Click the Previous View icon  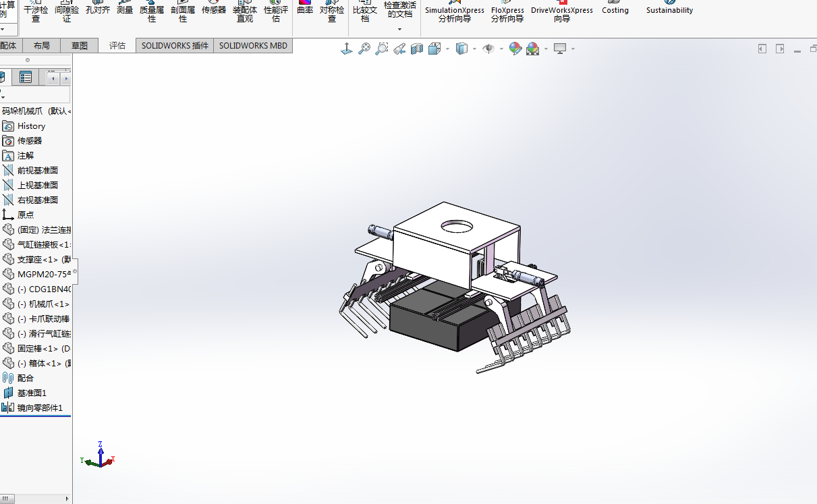pos(399,49)
